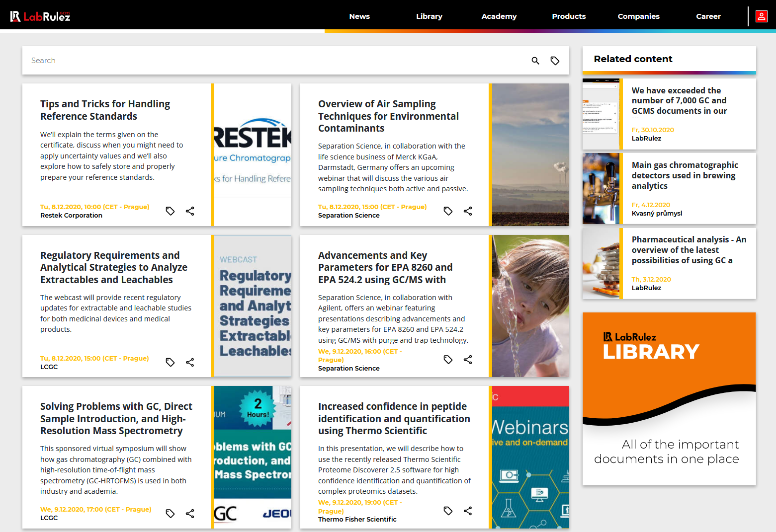Share the Solving Problems with GC card
This screenshot has width=776, height=532.
coord(190,514)
